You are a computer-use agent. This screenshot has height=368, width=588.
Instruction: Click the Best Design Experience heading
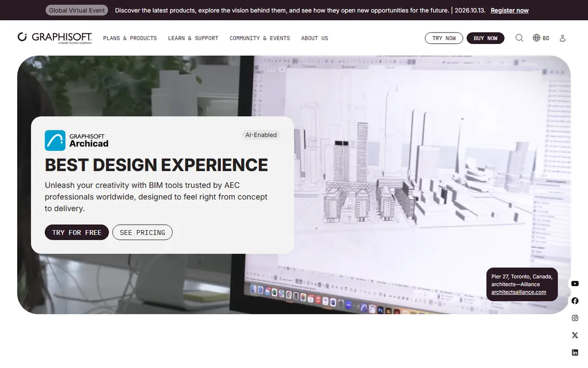click(x=157, y=165)
